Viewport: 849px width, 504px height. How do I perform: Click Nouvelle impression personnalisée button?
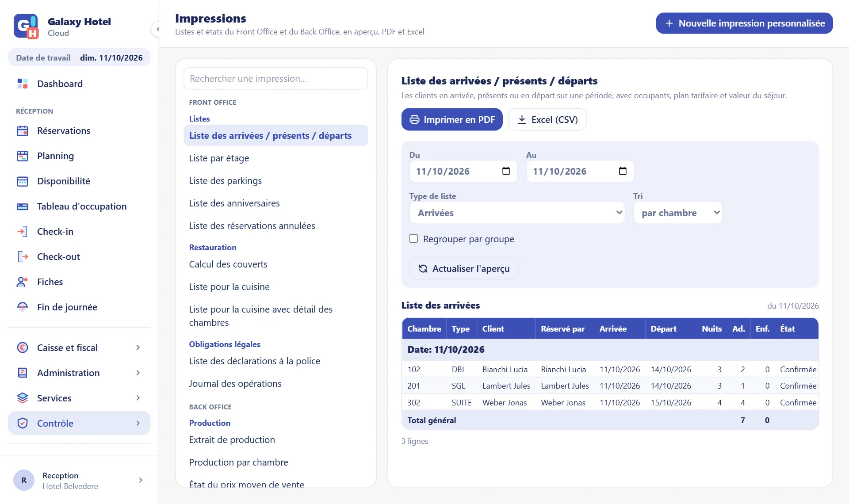click(744, 23)
